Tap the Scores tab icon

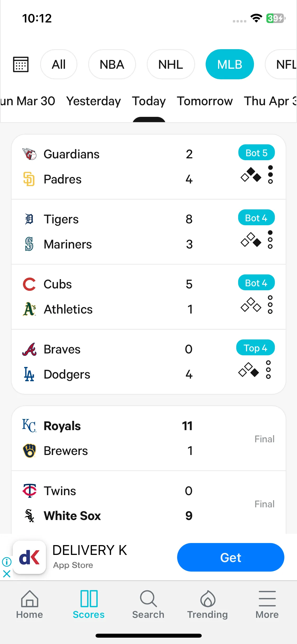tap(89, 599)
